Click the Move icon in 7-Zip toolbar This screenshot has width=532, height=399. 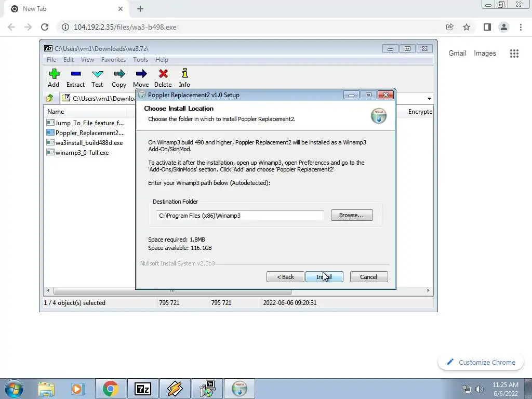point(141,74)
